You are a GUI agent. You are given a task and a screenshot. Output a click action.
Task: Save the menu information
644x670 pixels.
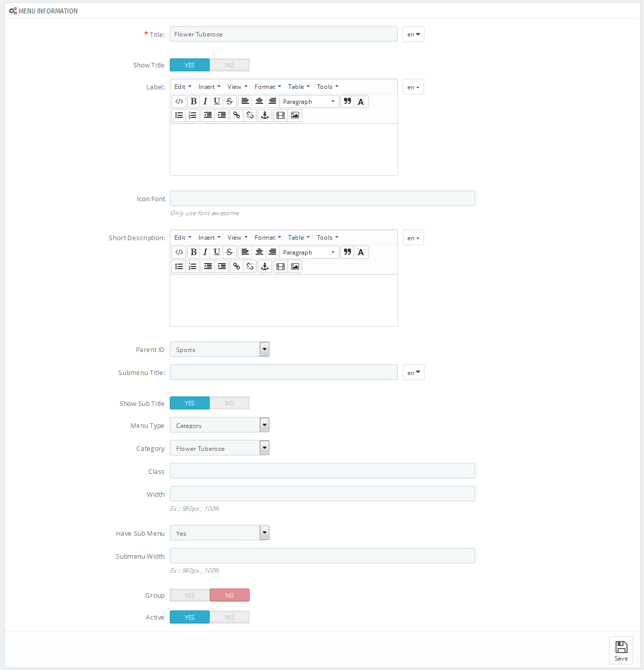(621, 651)
